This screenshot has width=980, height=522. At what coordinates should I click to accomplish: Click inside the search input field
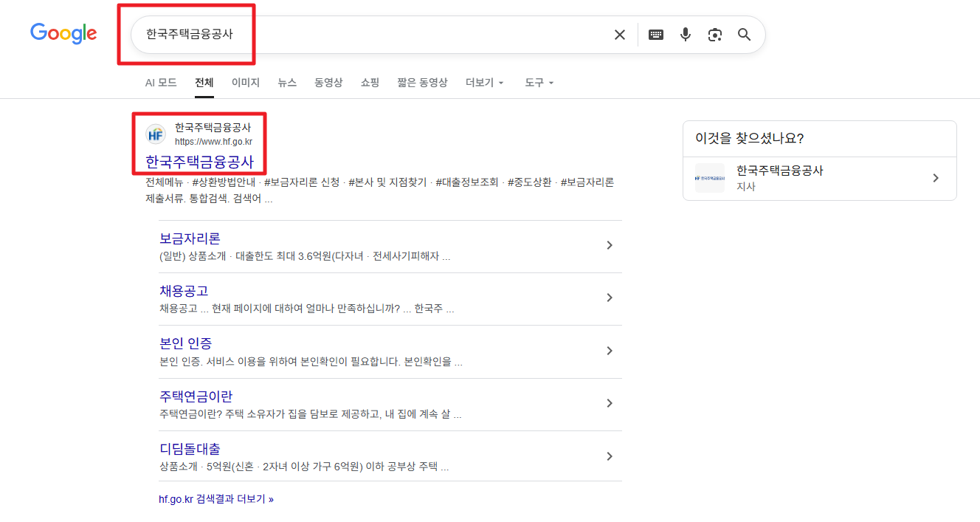click(369, 34)
